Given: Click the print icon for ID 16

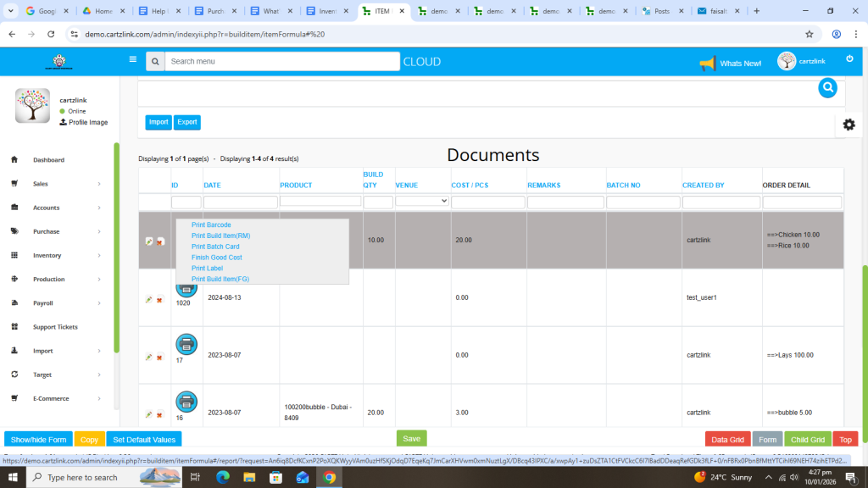Looking at the screenshot, I should pyautogui.click(x=186, y=402).
